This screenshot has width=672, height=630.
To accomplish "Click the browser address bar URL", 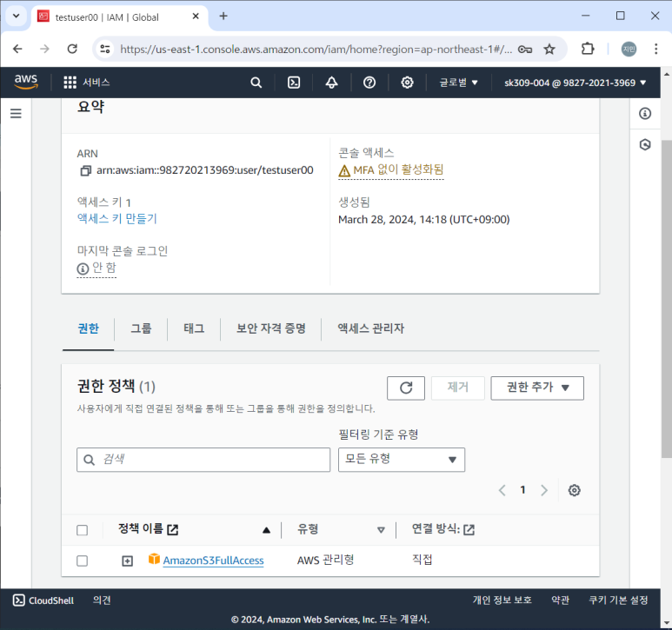I will pos(316,50).
